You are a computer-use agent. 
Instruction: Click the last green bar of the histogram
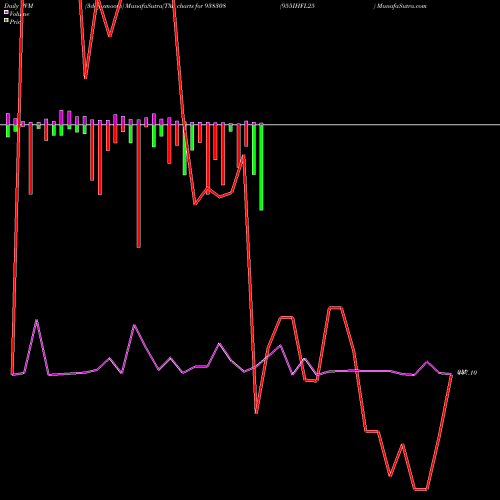point(261,167)
